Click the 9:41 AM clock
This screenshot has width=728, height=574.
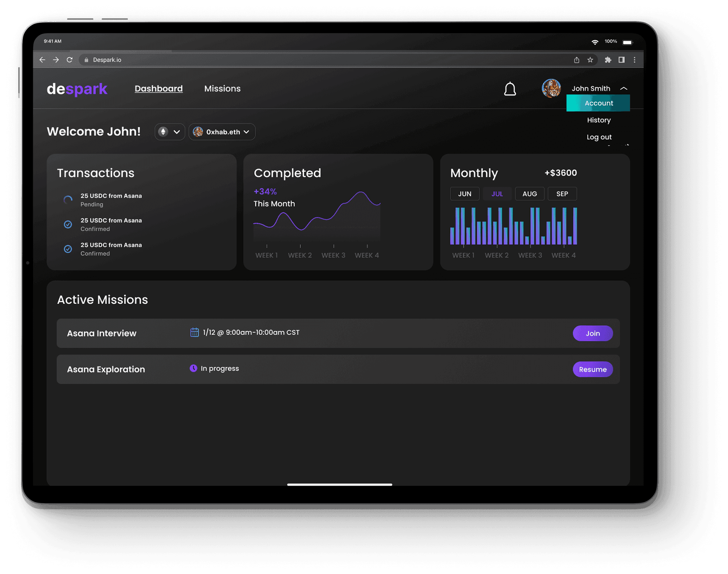pos(53,41)
